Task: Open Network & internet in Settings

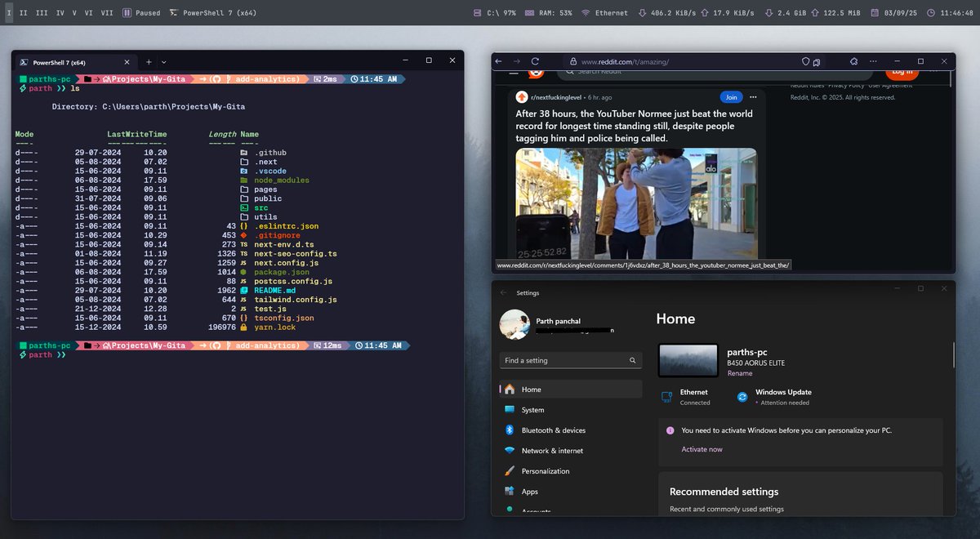Action: click(x=571, y=451)
